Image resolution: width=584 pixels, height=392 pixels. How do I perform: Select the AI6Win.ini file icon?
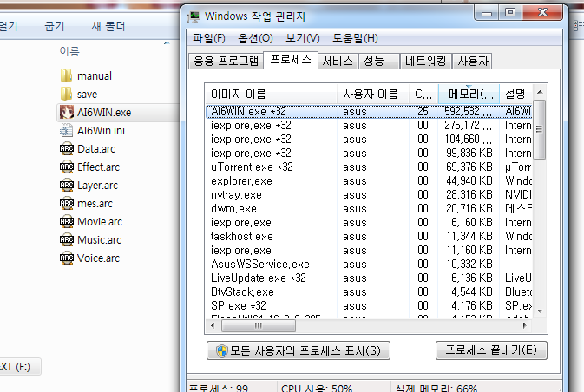[66, 130]
